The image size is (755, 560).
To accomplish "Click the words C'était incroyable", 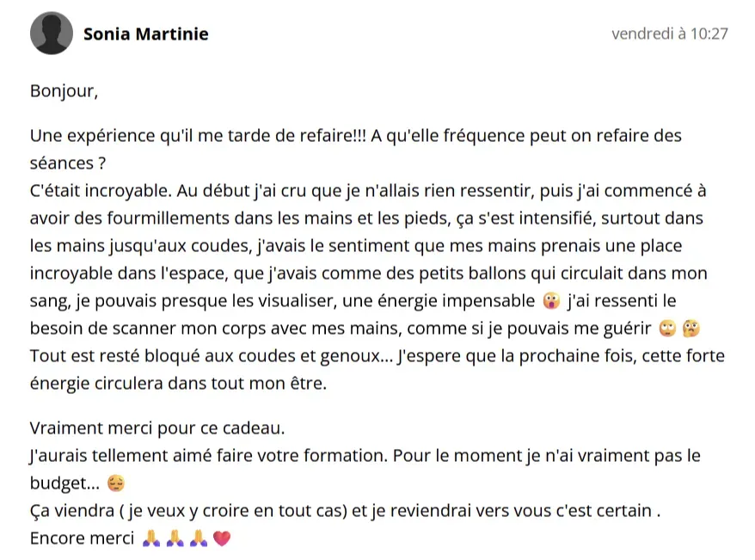I will pos(101,191).
